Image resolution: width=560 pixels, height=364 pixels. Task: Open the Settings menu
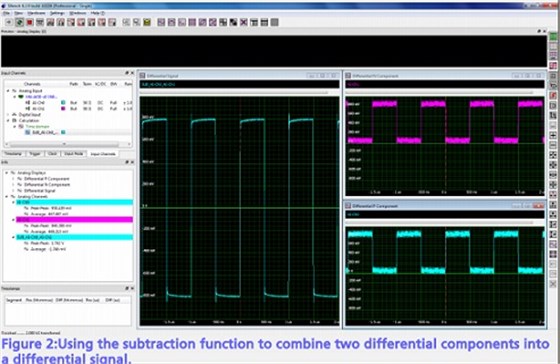(57, 13)
